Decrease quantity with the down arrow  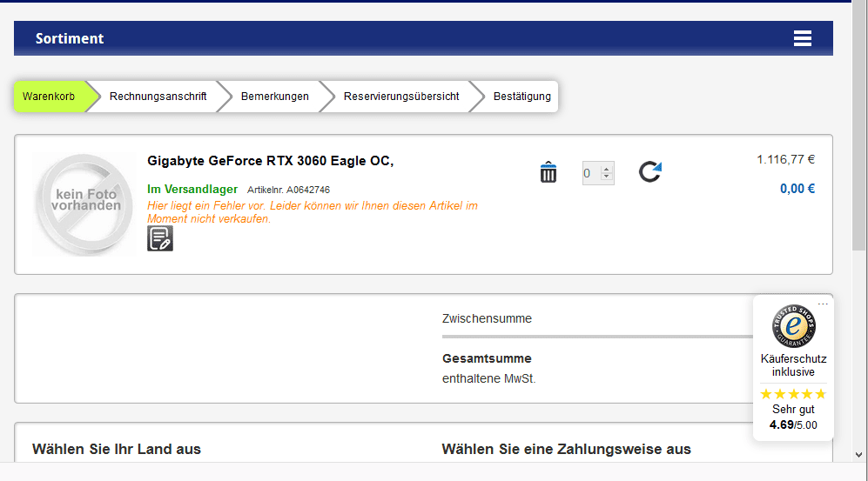pos(607,177)
